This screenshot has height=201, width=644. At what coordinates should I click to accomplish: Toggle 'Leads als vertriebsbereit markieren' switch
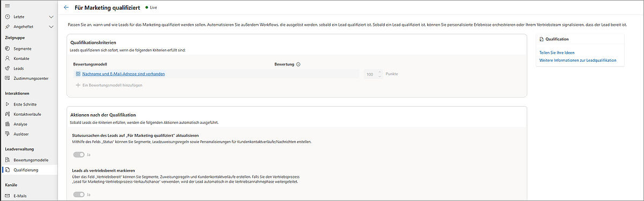tap(79, 195)
